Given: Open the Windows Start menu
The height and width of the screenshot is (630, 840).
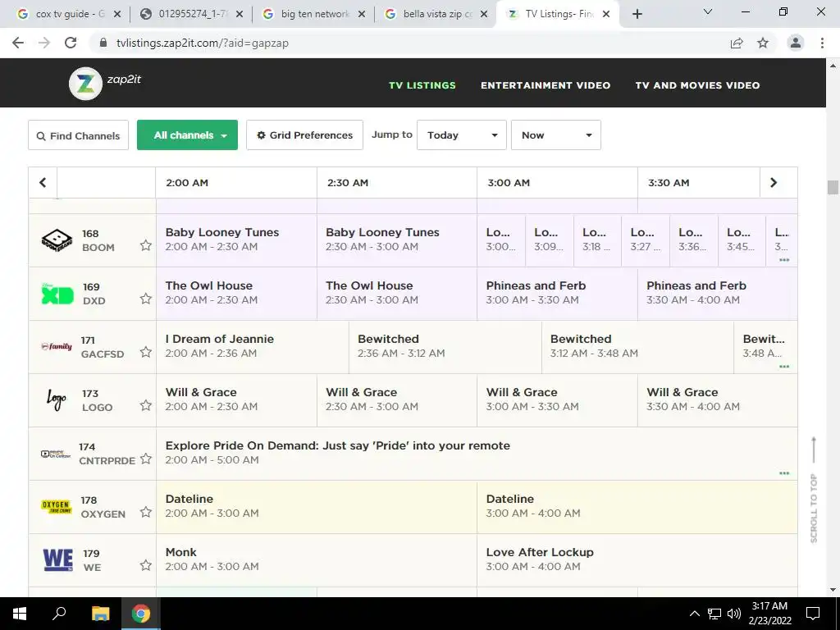Looking at the screenshot, I should coord(20,614).
